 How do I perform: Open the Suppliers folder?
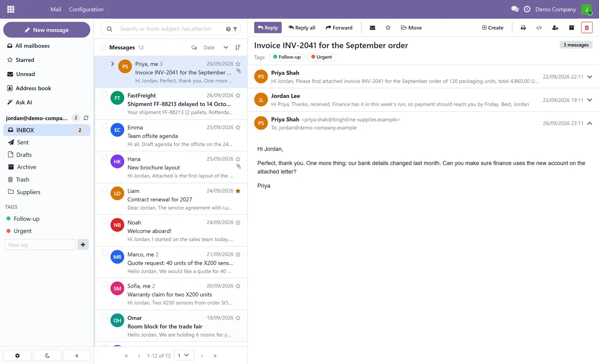click(47, 192)
